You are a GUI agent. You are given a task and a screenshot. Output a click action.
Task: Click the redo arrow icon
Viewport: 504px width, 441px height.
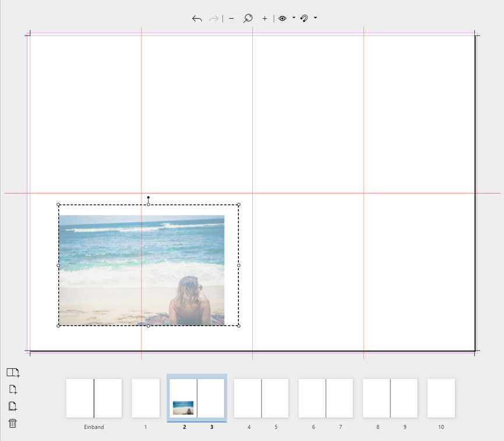[214, 19]
